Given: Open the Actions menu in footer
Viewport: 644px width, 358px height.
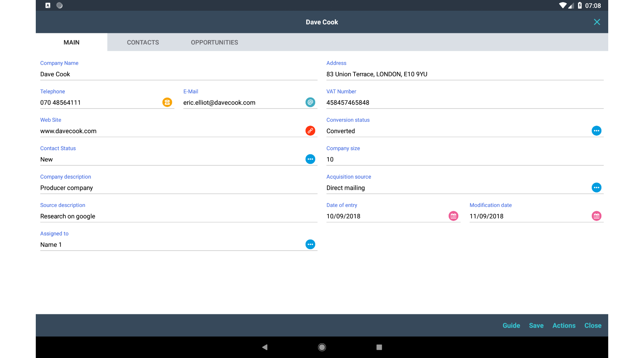Looking at the screenshot, I should (x=564, y=325).
